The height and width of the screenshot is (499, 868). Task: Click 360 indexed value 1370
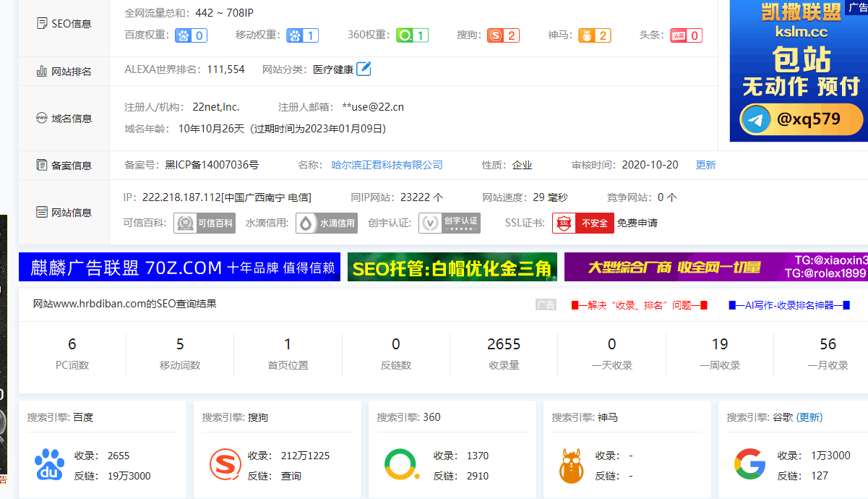[478, 456]
